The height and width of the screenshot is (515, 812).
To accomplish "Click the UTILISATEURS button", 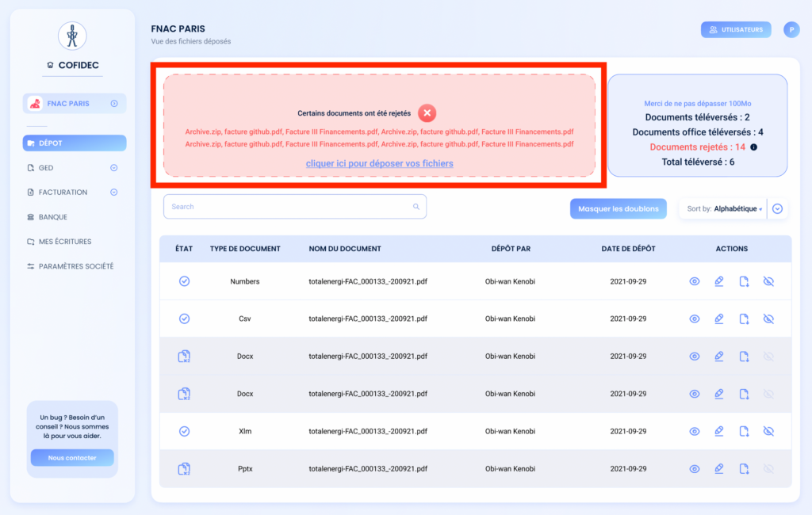I will (736, 29).
